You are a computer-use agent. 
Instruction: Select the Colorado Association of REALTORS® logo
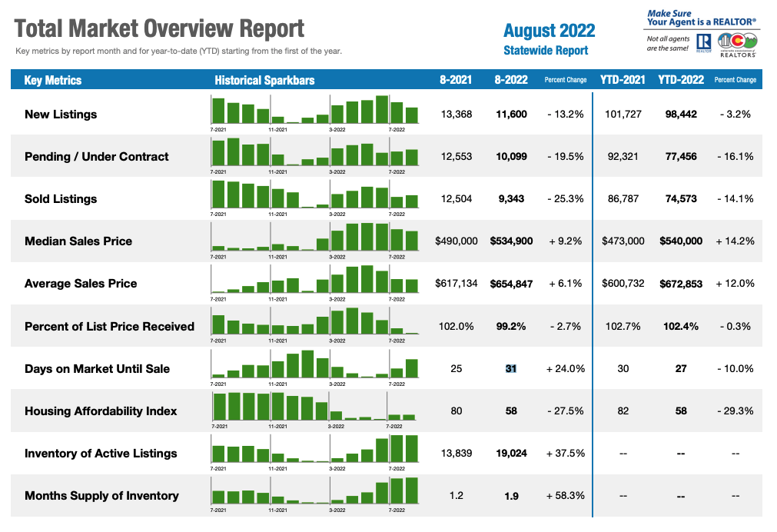[737, 45]
